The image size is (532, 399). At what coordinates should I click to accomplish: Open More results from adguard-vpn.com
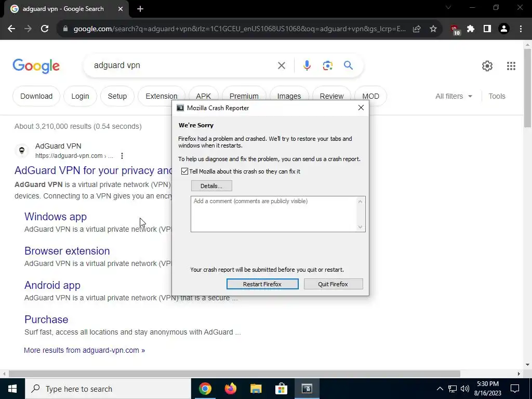click(x=85, y=350)
